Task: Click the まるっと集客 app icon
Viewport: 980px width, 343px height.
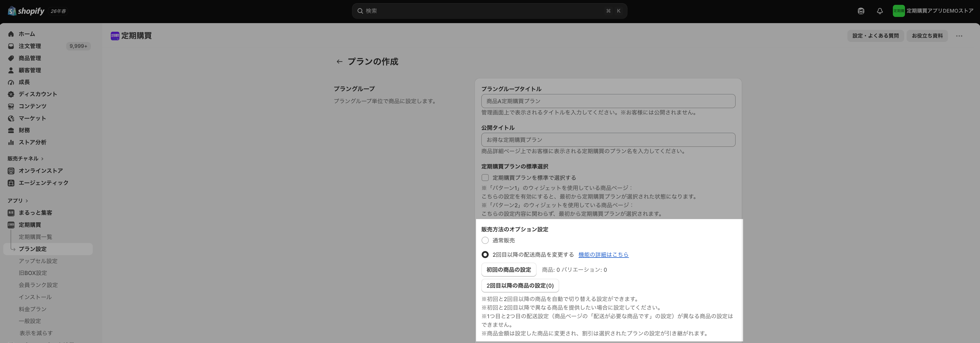Action: (x=11, y=213)
